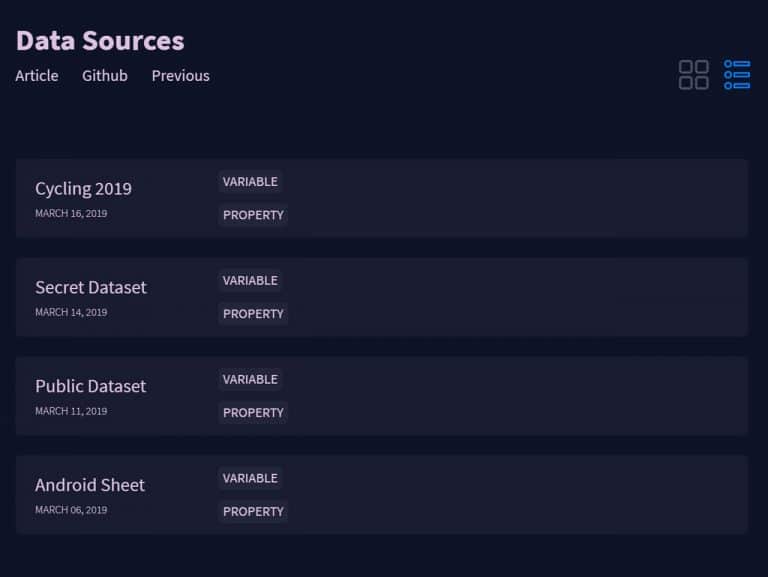The width and height of the screenshot is (768, 577).
Task: Click PROPERTY tag on Cycling 2019
Action: [253, 215]
